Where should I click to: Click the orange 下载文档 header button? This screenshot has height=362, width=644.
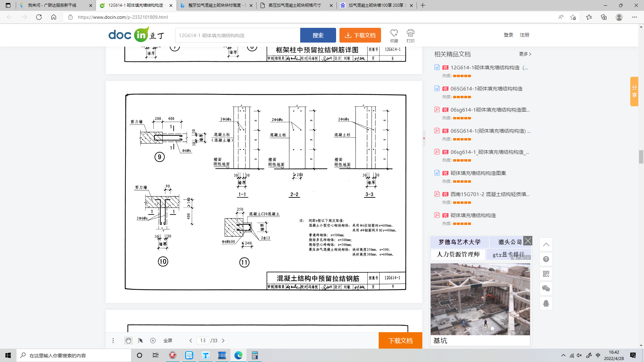tap(360, 35)
